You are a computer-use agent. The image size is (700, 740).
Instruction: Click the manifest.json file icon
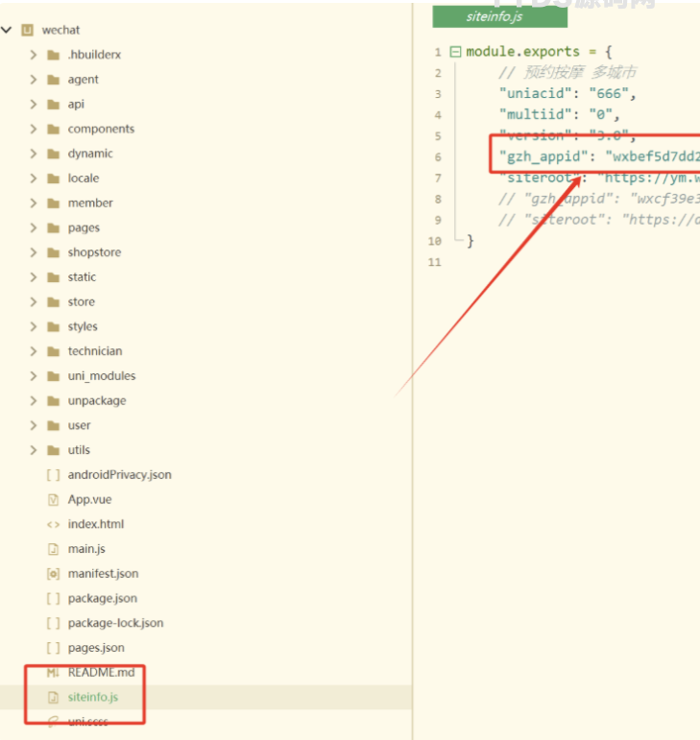click(x=53, y=573)
